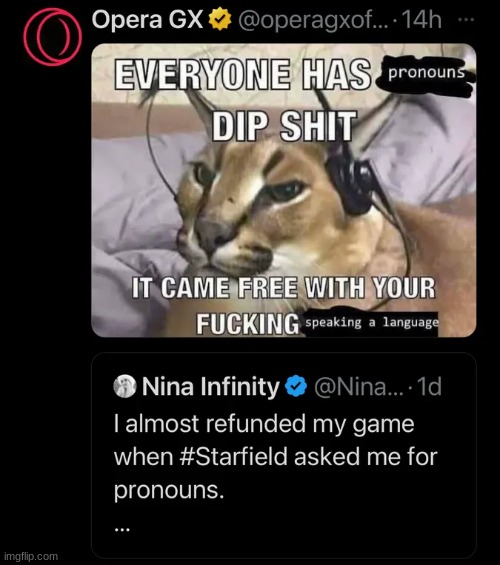Click the Opera GX profile avatar logo
500x565 pixels.
[53, 37]
